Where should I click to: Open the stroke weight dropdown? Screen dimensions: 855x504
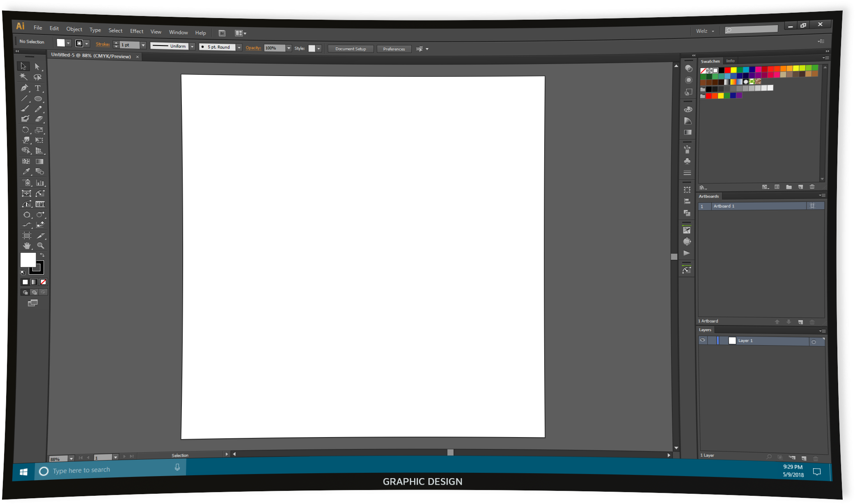click(143, 45)
